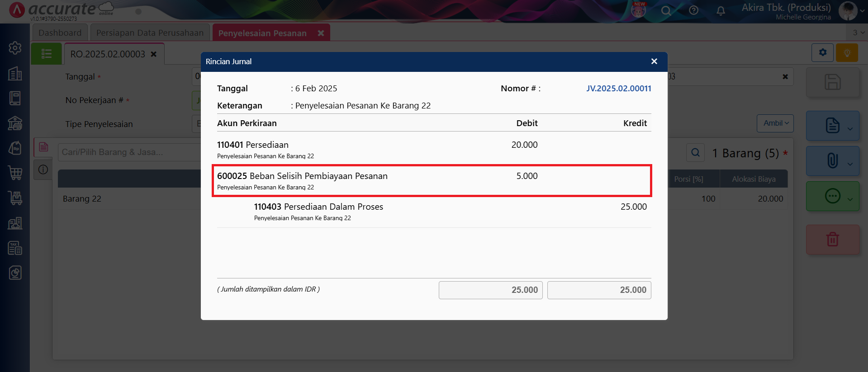Select the 600025 Beban Selisih journal row
The width and height of the screenshot is (868, 372).
432,180
